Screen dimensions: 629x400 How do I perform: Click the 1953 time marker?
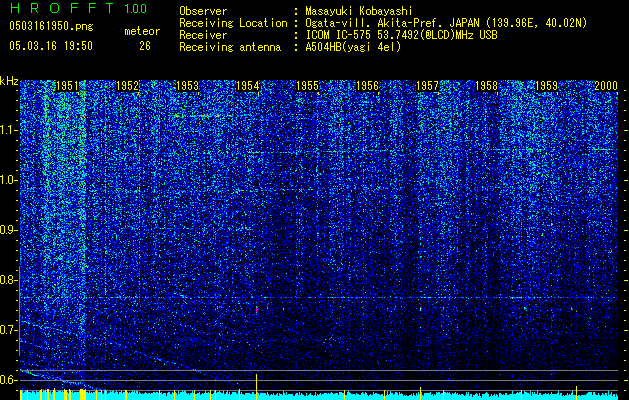188,86
